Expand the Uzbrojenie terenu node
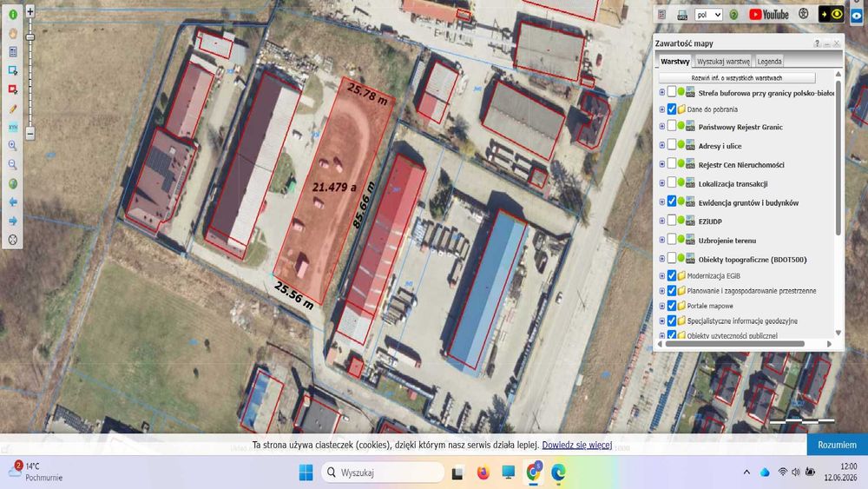The image size is (868, 489). 662,240
